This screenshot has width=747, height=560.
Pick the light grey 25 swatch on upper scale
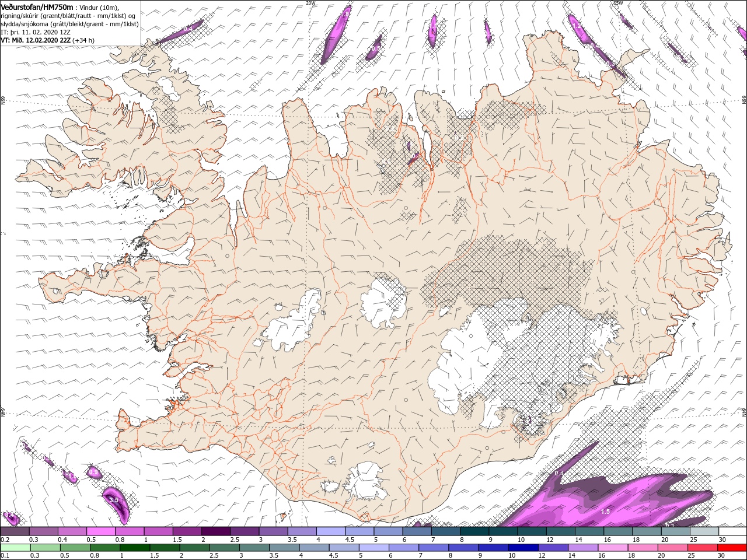[x=703, y=531]
